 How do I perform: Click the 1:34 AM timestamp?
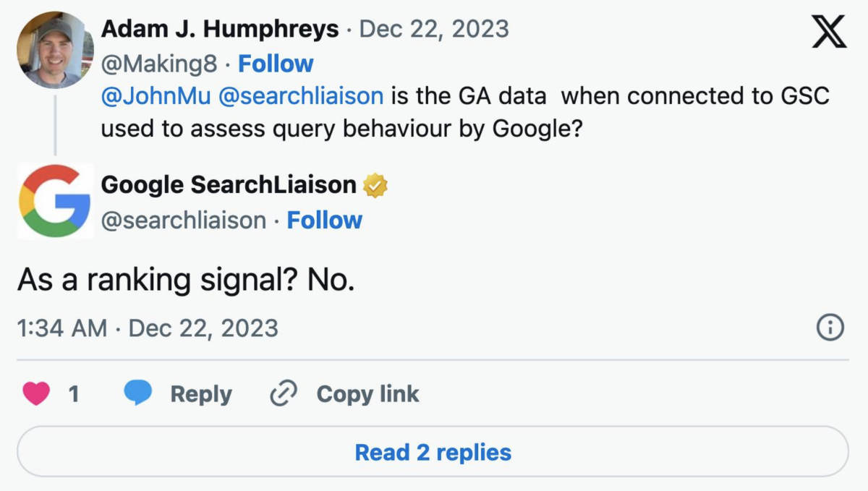[x=62, y=328]
